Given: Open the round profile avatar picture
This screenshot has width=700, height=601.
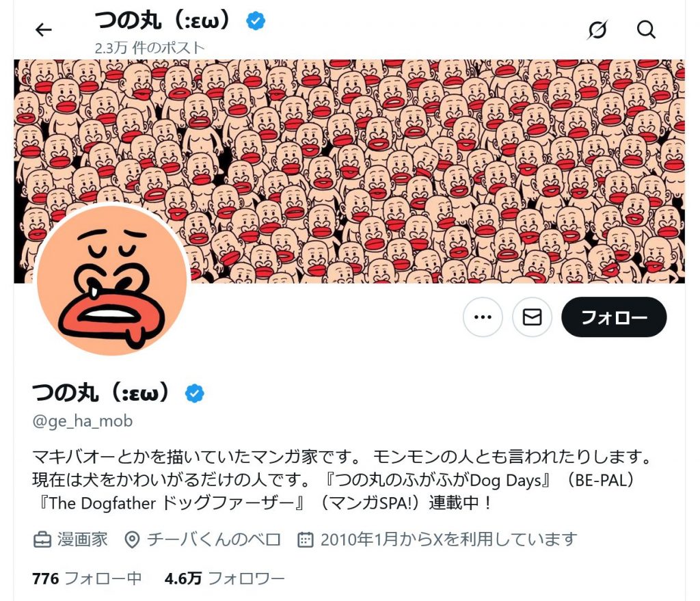Looking at the screenshot, I should (111, 280).
